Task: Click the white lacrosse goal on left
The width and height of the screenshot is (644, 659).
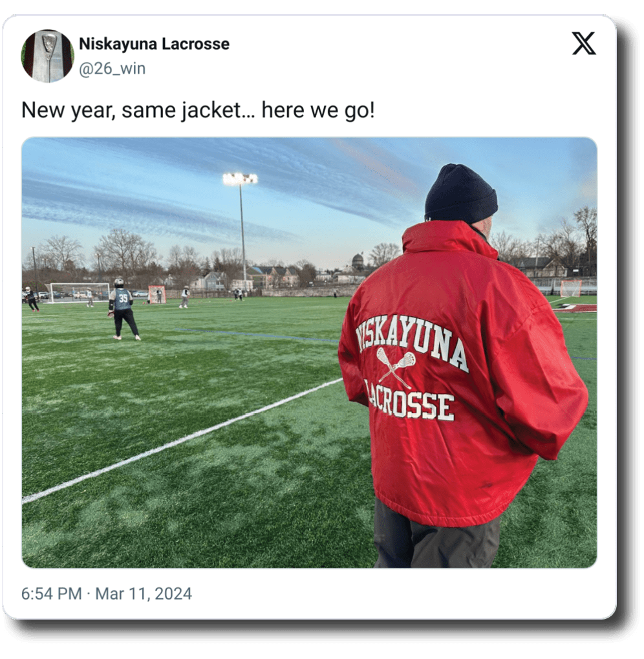Action: 80,292
